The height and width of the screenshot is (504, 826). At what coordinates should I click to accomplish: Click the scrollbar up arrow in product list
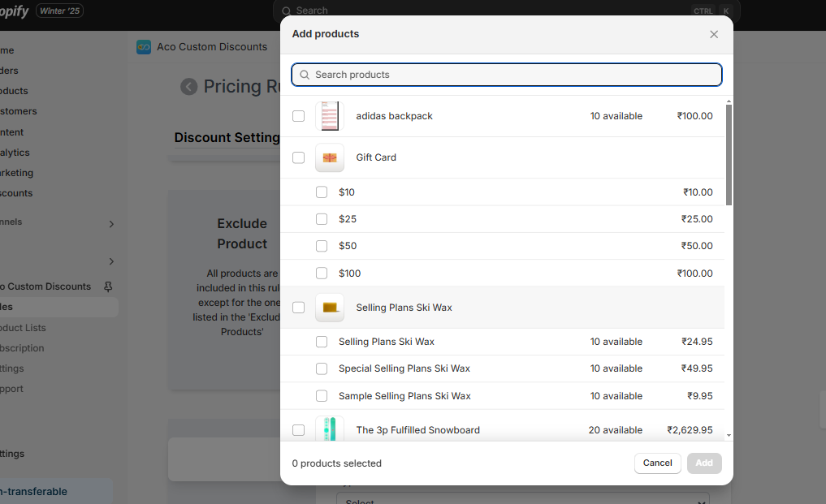pos(729,101)
